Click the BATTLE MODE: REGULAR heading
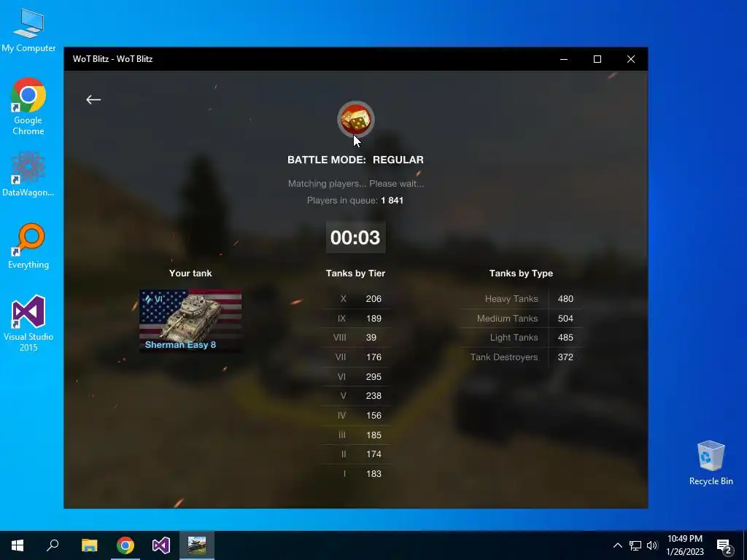This screenshot has width=747, height=560. point(355,160)
